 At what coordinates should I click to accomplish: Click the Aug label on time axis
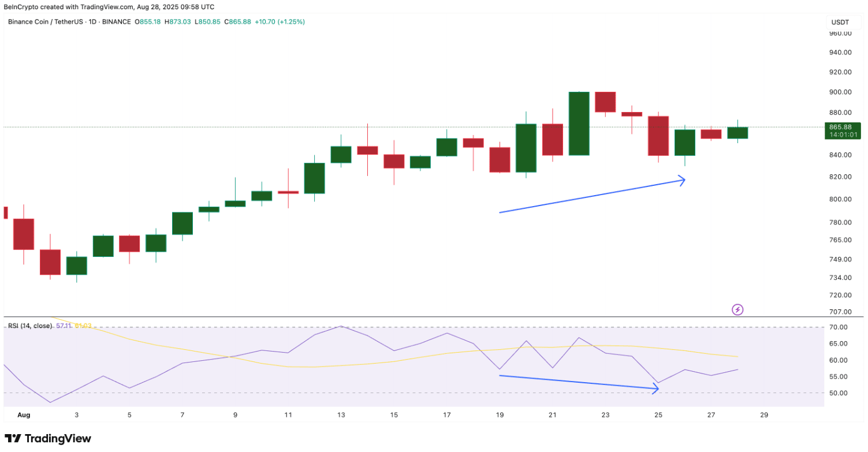pyautogui.click(x=24, y=414)
